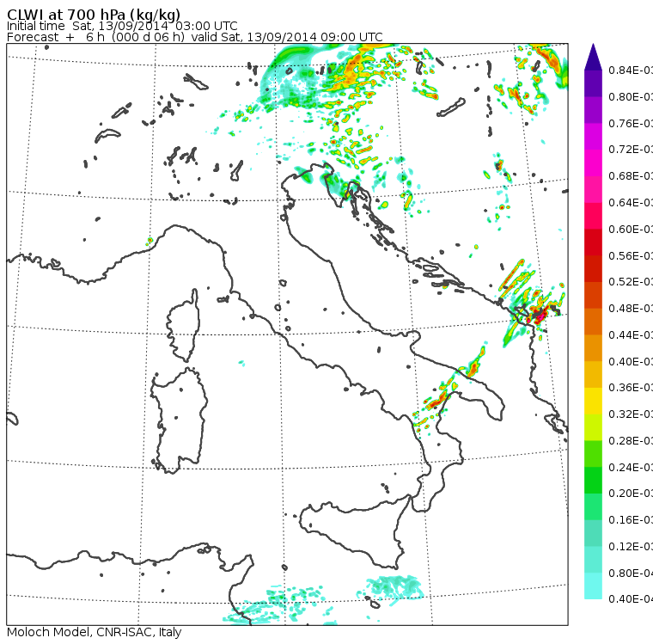653x644 pixels.
Task: Click the 0.24E-03 colorbar label
Action: [x=631, y=467]
